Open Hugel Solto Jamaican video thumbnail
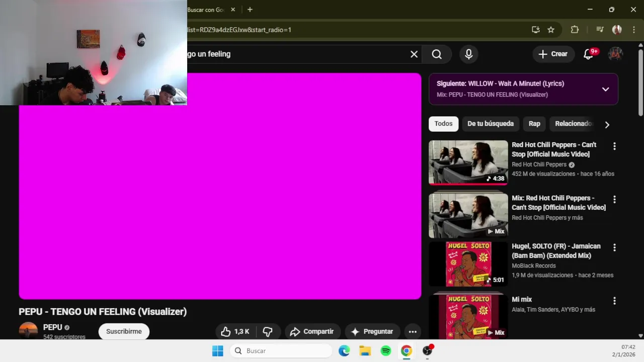This screenshot has width=644, height=362. [x=468, y=264]
